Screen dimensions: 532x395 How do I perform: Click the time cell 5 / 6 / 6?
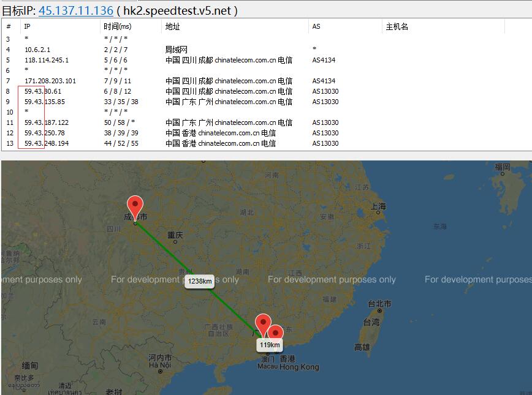coord(116,60)
